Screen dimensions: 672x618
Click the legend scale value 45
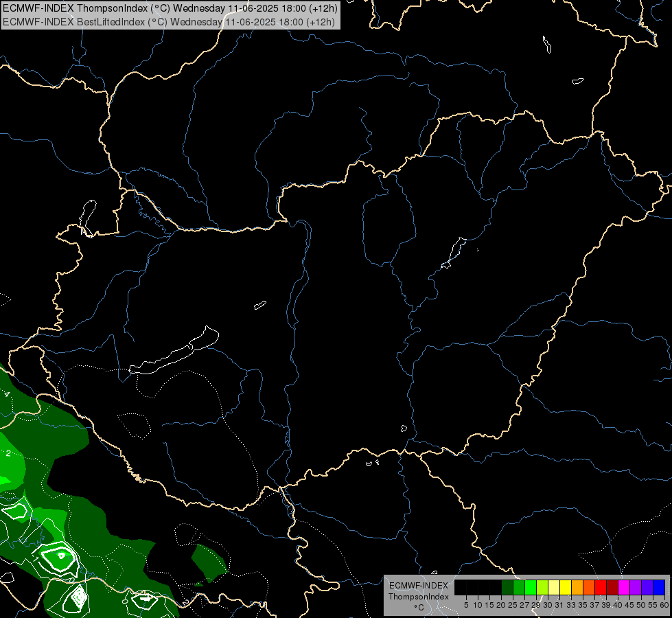(629, 605)
